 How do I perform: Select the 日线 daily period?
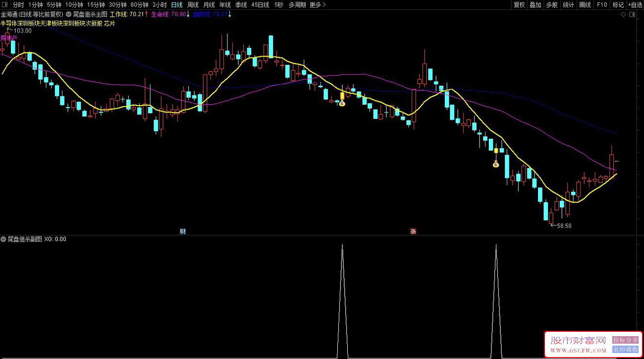[x=177, y=5]
